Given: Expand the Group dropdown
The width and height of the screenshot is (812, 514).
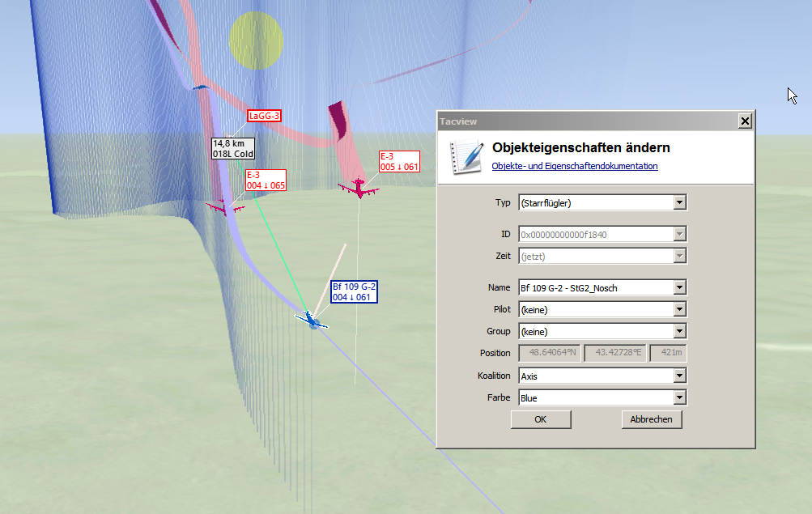Looking at the screenshot, I should click(680, 331).
